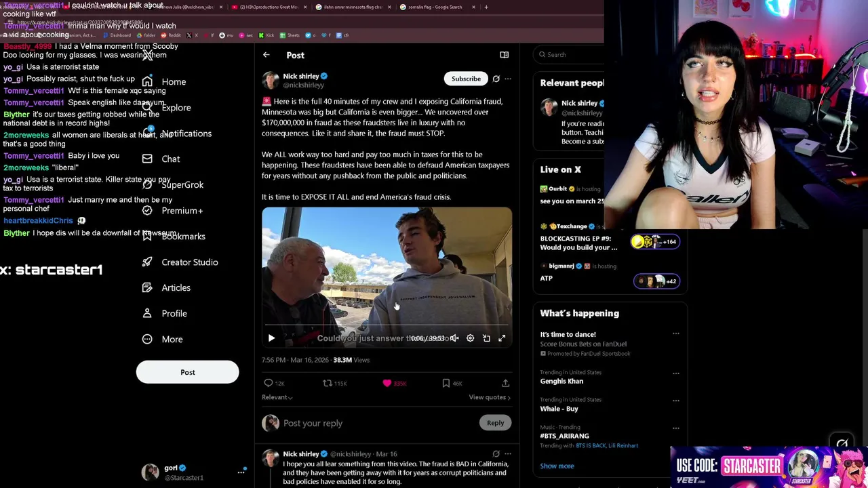Viewport: 868px width, 488px height.
Task: Click the 12K replies icon
Action: (269, 384)
